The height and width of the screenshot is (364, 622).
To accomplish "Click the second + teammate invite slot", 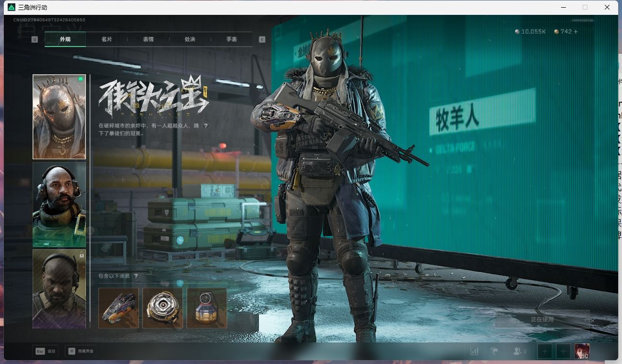I will (x=562, y=351).
